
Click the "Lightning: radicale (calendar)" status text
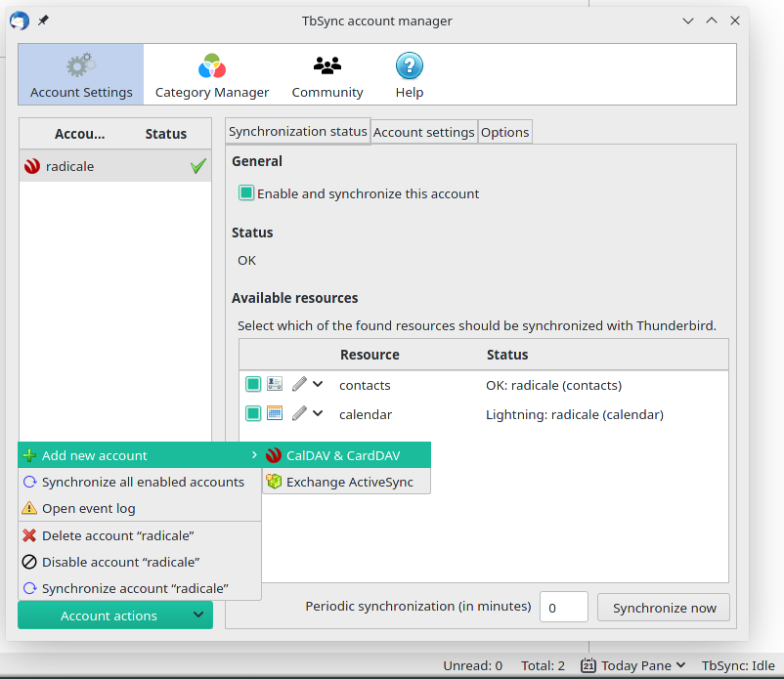pyautogui.click(x=575, y=414)
